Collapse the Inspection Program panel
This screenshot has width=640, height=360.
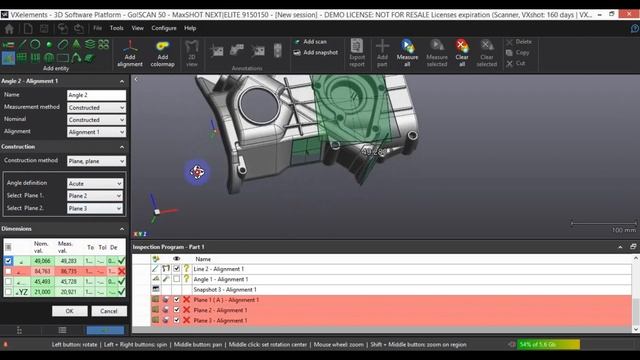(620, 247)
